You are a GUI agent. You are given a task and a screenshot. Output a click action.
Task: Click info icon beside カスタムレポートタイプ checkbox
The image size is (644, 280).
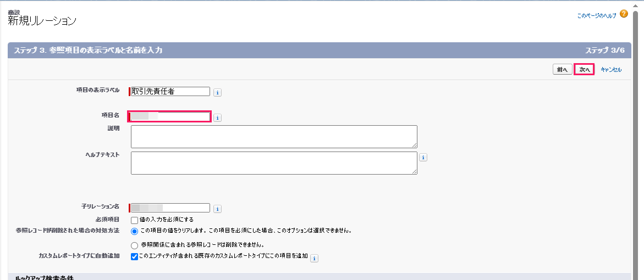tap(315, 258)
